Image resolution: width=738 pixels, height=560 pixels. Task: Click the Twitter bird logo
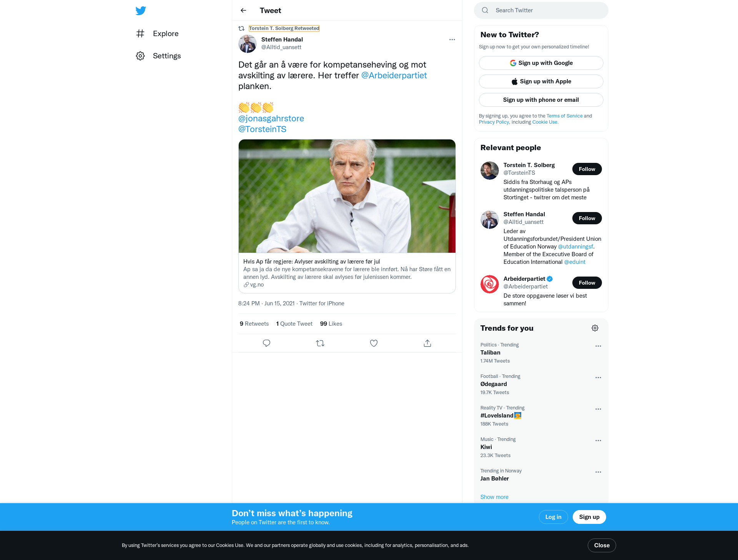pyautogui.click(x=141, y=10)
